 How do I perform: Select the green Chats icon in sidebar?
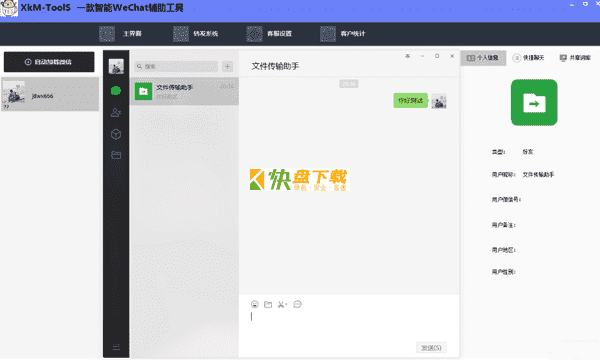[116, 91]
